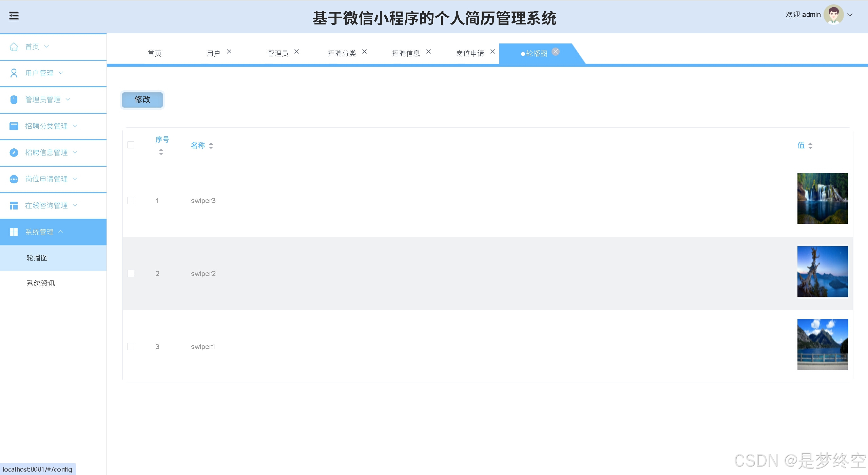868x475 pixels.
Task: Click the sidebar collapse hamburger icon
Action: point(14,16)
